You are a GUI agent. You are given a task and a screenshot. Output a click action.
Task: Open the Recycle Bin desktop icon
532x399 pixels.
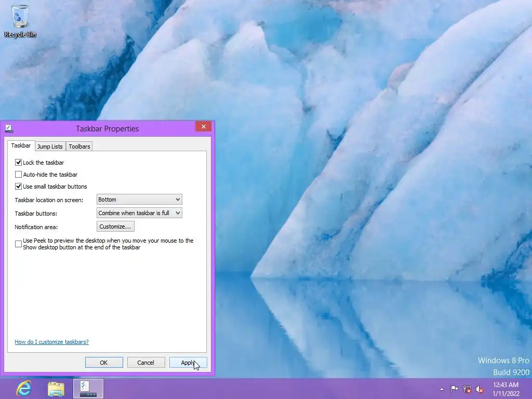[20, 21]
